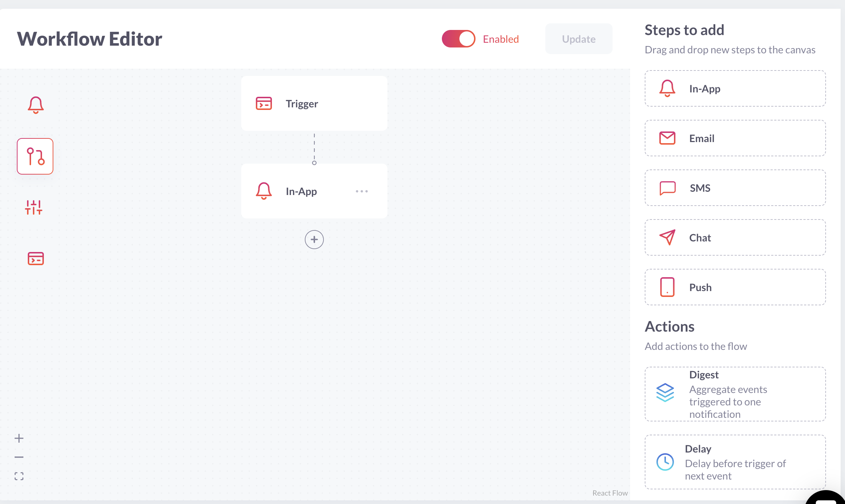Choose the Email step card
Screen dimensions: 845x504
click(735, 138)
